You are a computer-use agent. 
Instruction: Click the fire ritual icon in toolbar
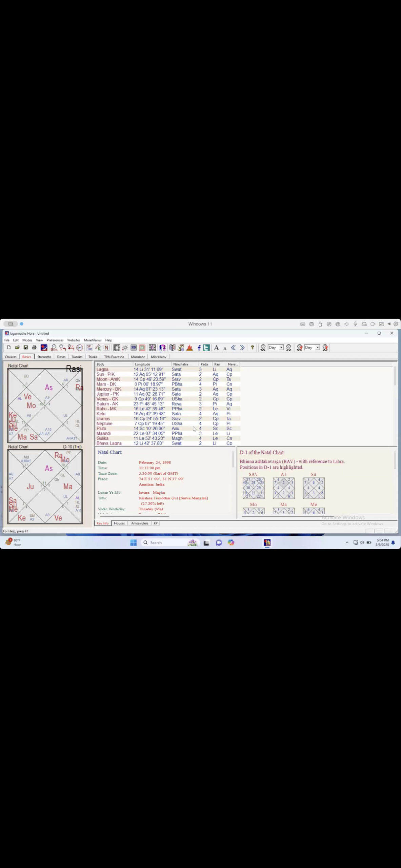[x=189, y=348]
